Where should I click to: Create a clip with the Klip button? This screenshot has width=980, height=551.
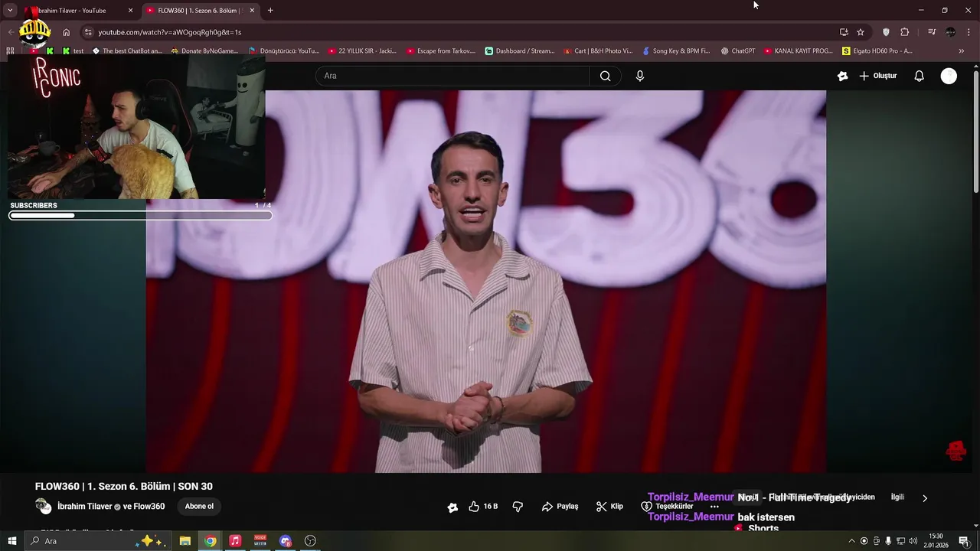[x=609, y=507]
